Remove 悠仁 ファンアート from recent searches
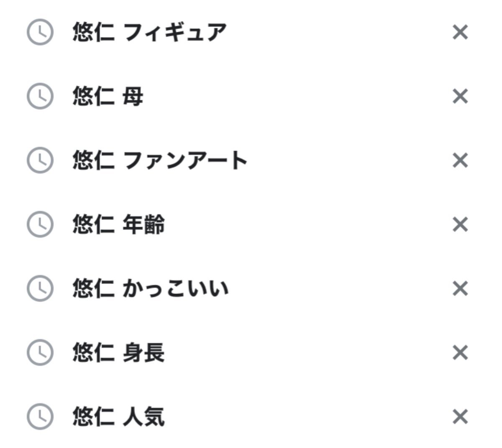Screen dimensions: 502x448 point(460,160)
